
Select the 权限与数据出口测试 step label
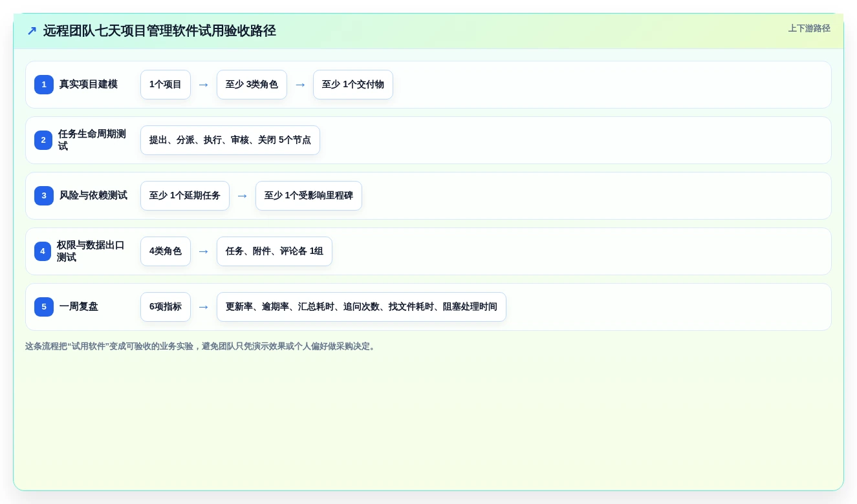point(91,251)
